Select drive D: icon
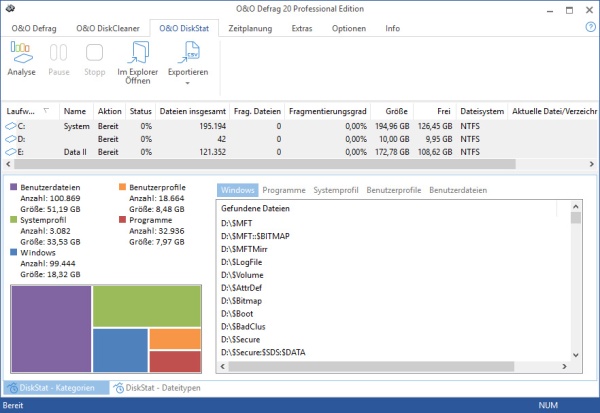The image size is (600, 413). 11,139
